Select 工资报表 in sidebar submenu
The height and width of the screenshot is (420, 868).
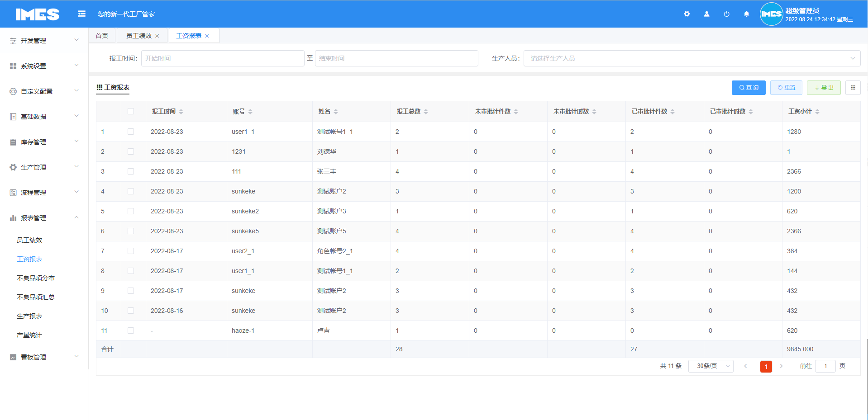click(x=29, y=259)
